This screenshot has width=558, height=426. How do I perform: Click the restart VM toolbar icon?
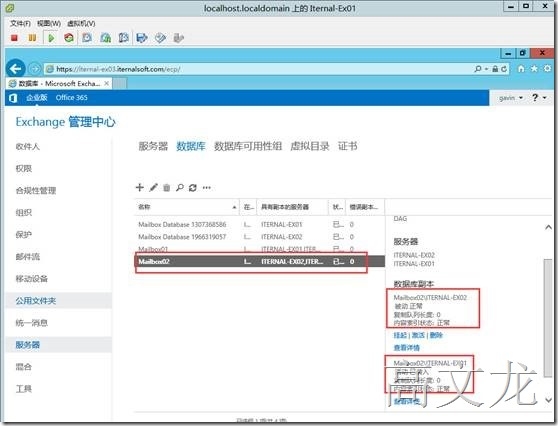click(x=69, y=38)
